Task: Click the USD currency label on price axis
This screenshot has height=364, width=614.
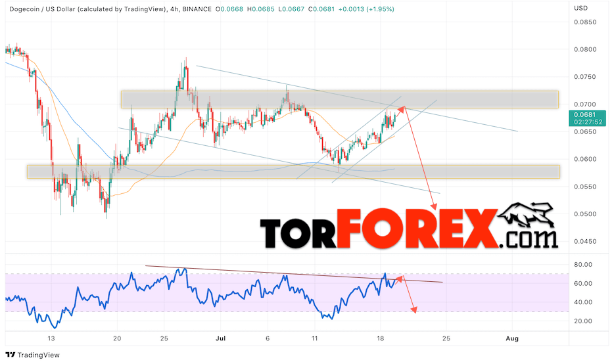Action: point(580,8)
